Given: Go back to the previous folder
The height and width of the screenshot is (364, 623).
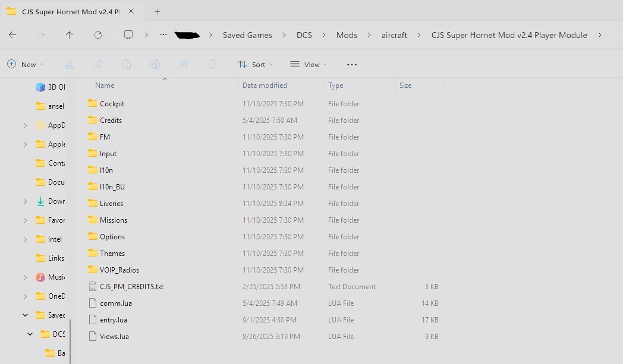Looking at the screenshot, I should click(12, 35).
